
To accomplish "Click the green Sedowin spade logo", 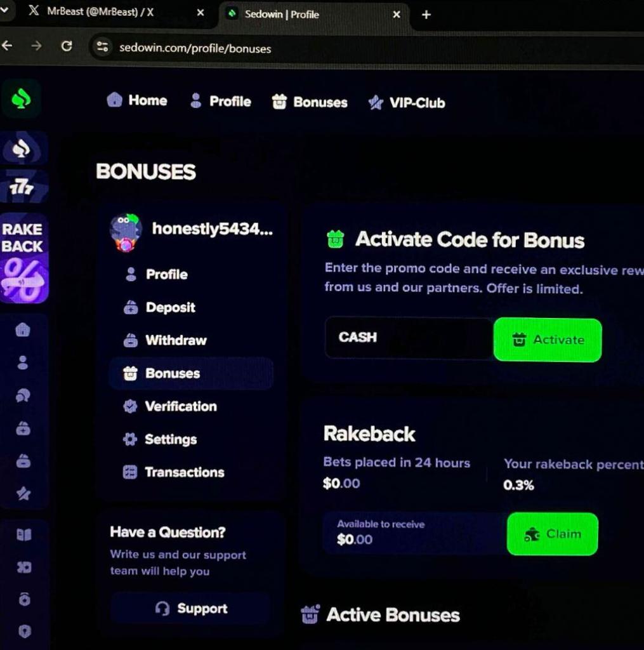I will (21, 99).
